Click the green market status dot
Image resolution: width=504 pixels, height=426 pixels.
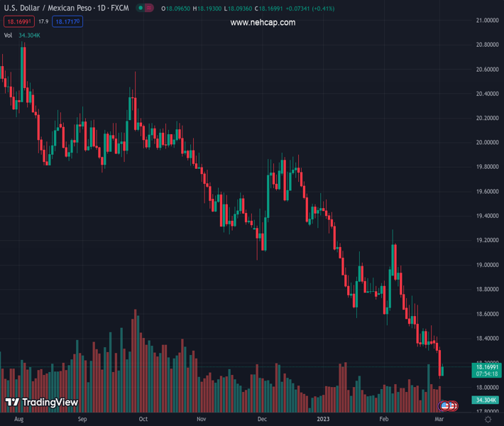click(141, 9)
